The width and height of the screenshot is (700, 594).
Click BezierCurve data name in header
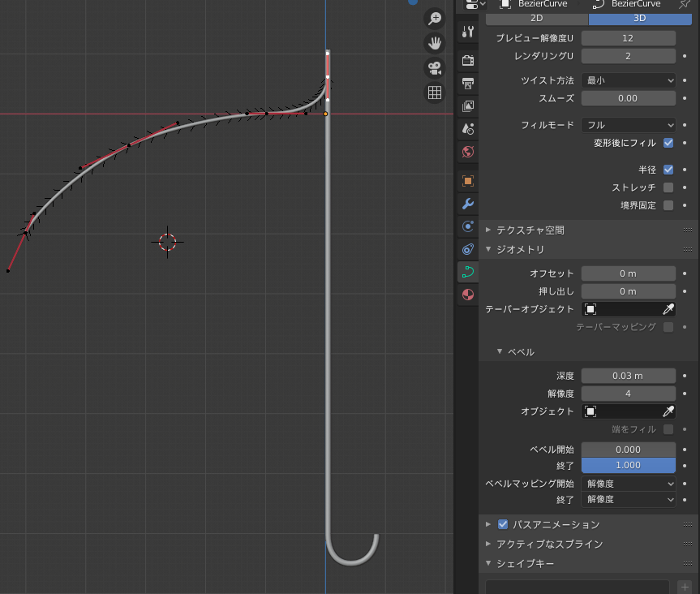636,3
